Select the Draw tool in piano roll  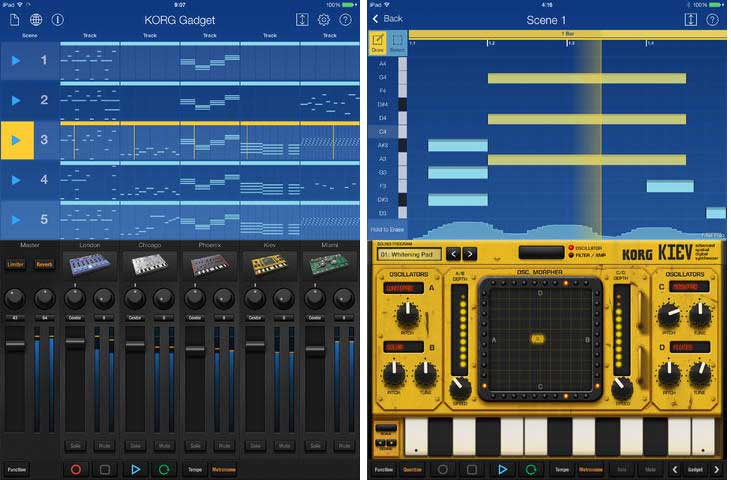[378, 43]
